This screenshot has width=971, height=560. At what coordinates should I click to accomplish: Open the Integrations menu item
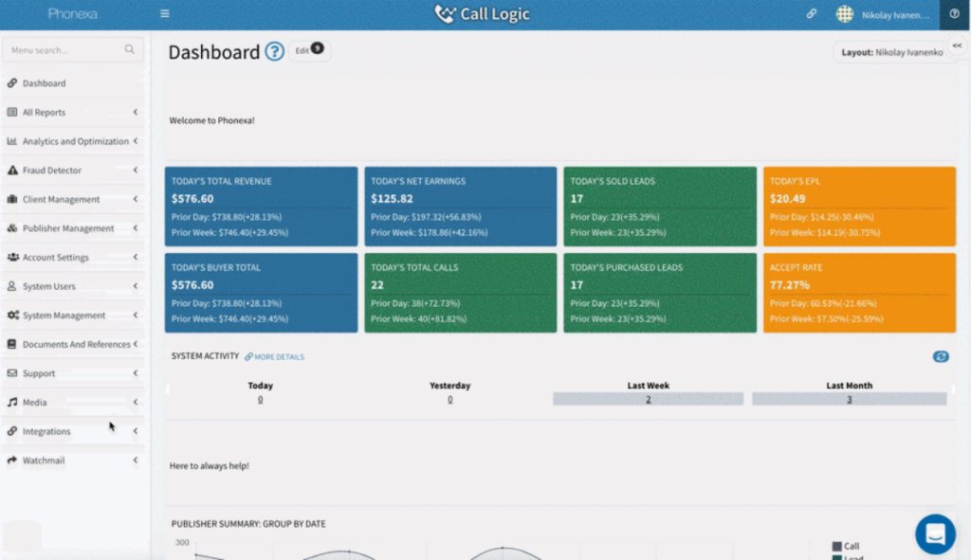(46, 431)
